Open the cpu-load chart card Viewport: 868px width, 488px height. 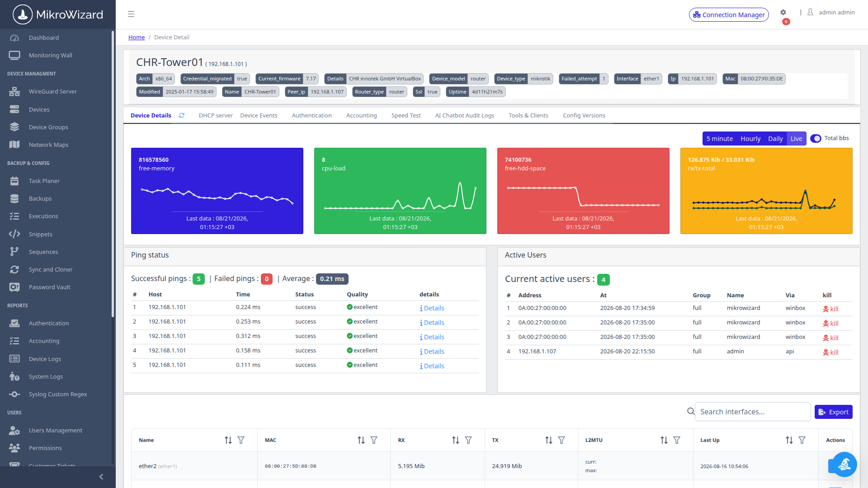pyautogui.click(x=400, y=191)
